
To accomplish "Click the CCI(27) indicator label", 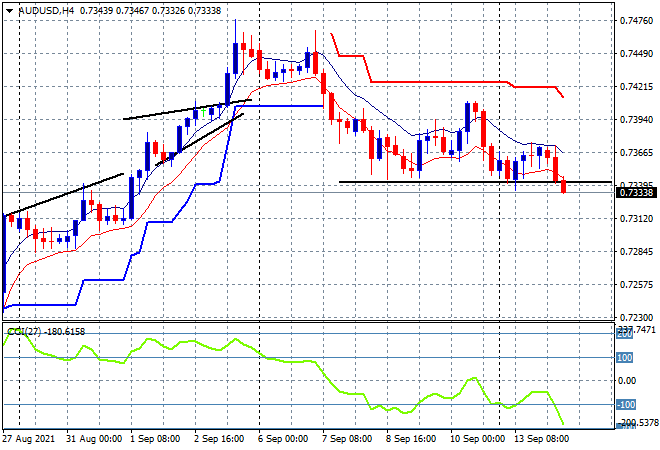I will coord(24,332).
